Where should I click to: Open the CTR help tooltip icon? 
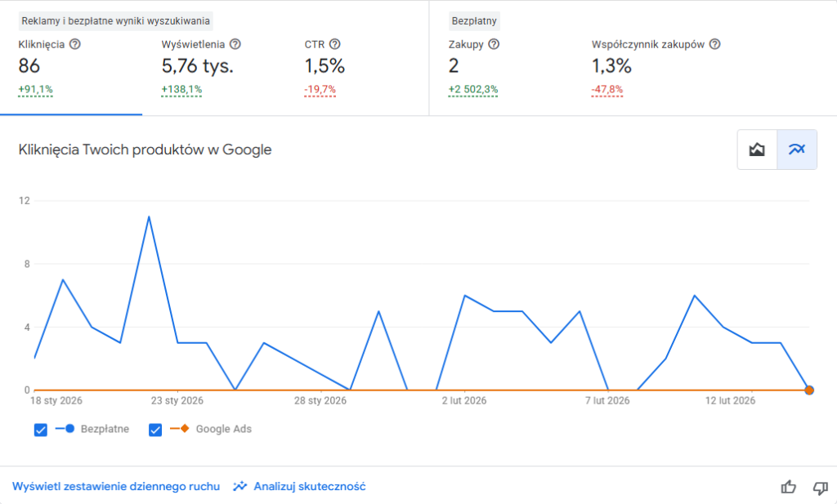[334, 44]
